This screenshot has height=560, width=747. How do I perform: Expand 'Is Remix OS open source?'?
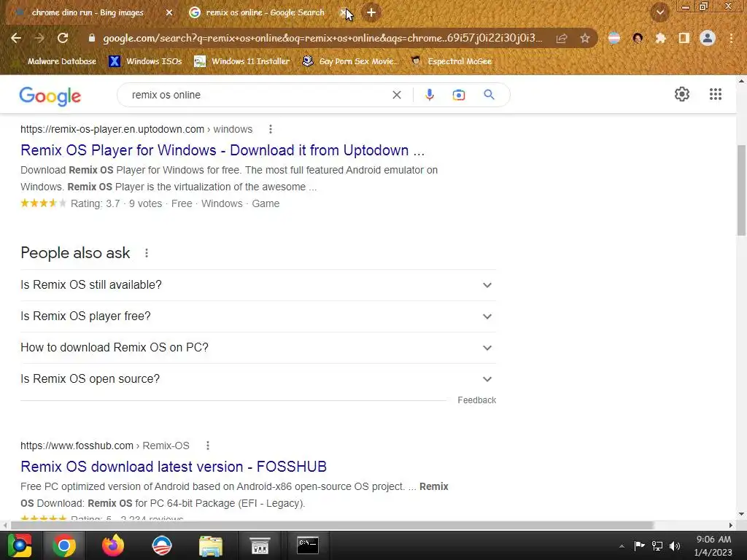click(258, 379)
